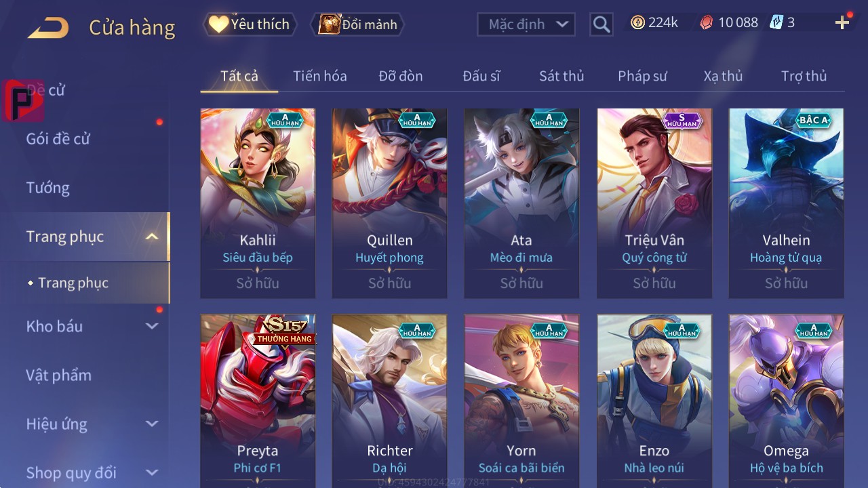868x488 pixels.
Task: Open Yêu thích heart favorites
Action: [250, 24]
